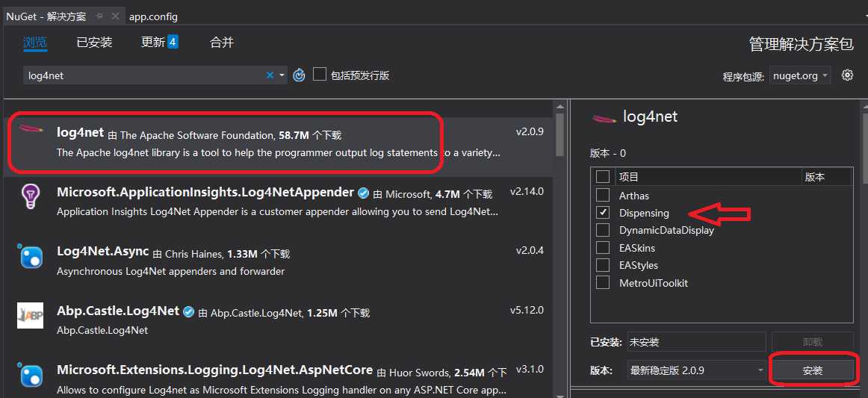
Task: Check the EASkins project checkbox
Action: tap(602, 247)
